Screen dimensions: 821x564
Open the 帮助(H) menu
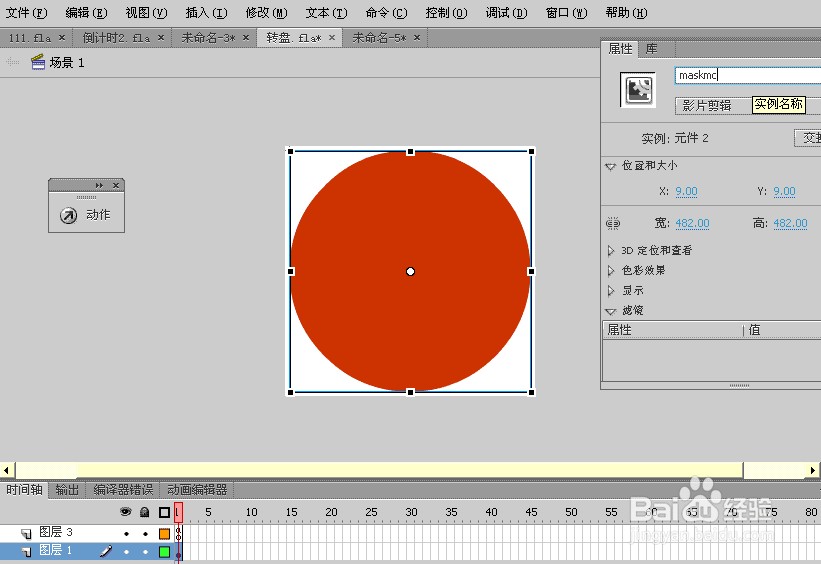pos(627,13)
